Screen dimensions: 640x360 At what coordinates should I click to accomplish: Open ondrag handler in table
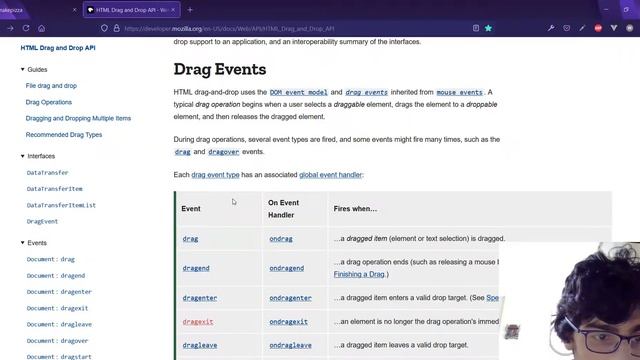click(x=281, y=239)
